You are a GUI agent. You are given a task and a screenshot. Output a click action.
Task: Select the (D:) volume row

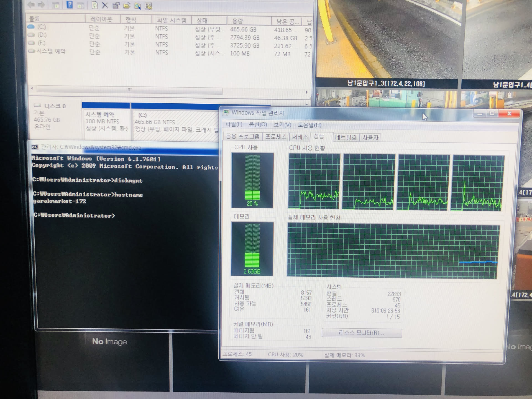click(42, 35)
